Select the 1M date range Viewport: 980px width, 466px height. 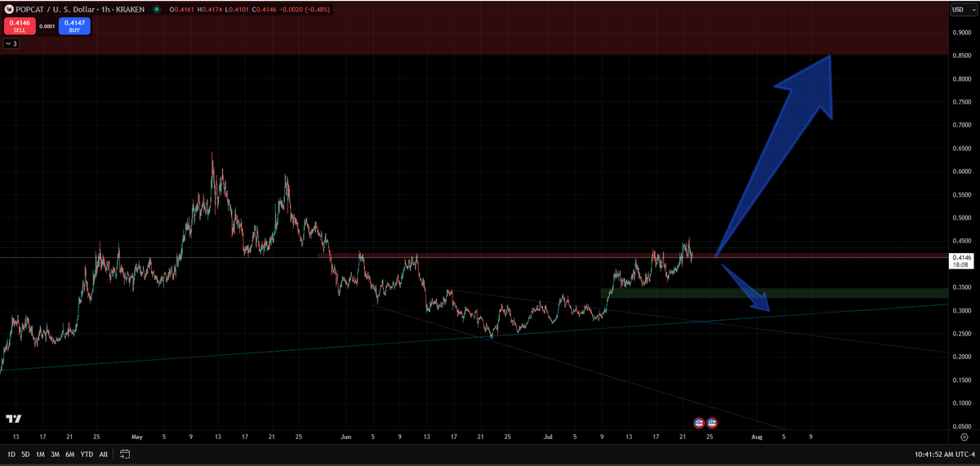[x=40, y=453]
